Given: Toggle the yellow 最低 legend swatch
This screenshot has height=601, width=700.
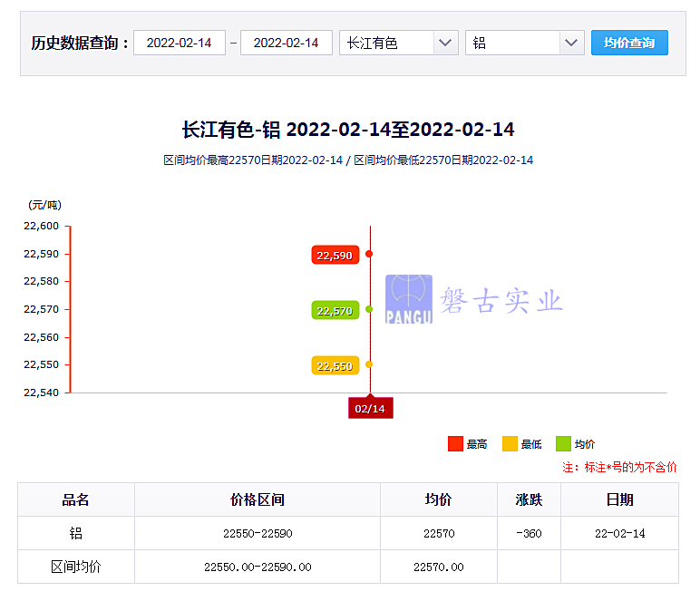Looking at the screenshot, I should [510, 444].
